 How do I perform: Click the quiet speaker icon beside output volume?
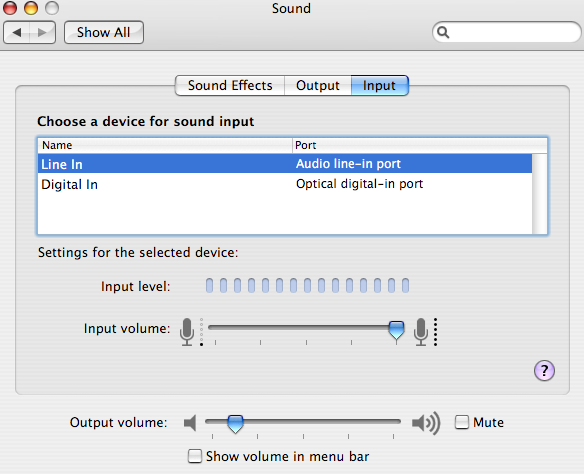[190, 423]
